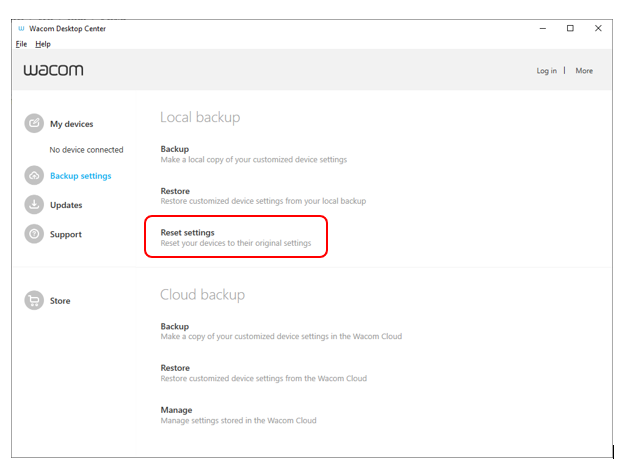Image resolution: width=626 pixels, height=476 pixels.
Task: Click Reset settings option
Action: pos(187,232)
